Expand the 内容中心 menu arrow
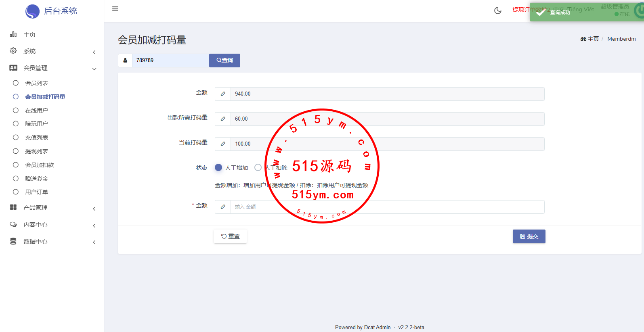The height and width of the screenshot is (332, 644). coord(94,226)
